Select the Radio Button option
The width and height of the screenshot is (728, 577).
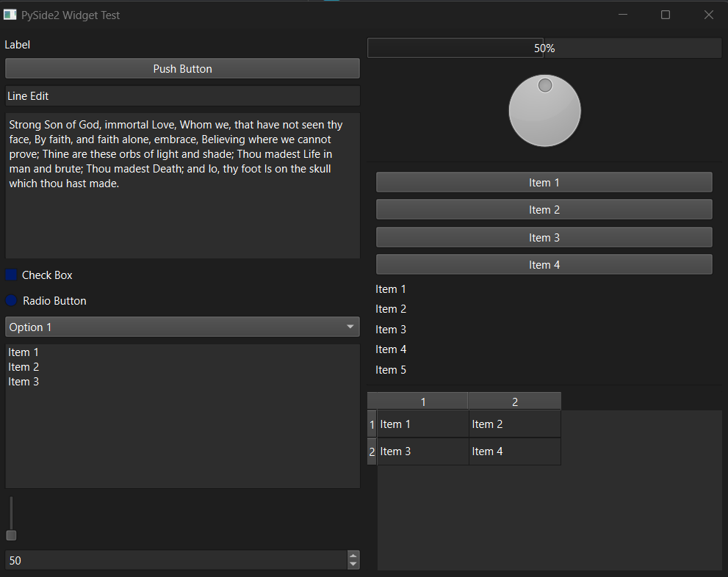point(10,300)
